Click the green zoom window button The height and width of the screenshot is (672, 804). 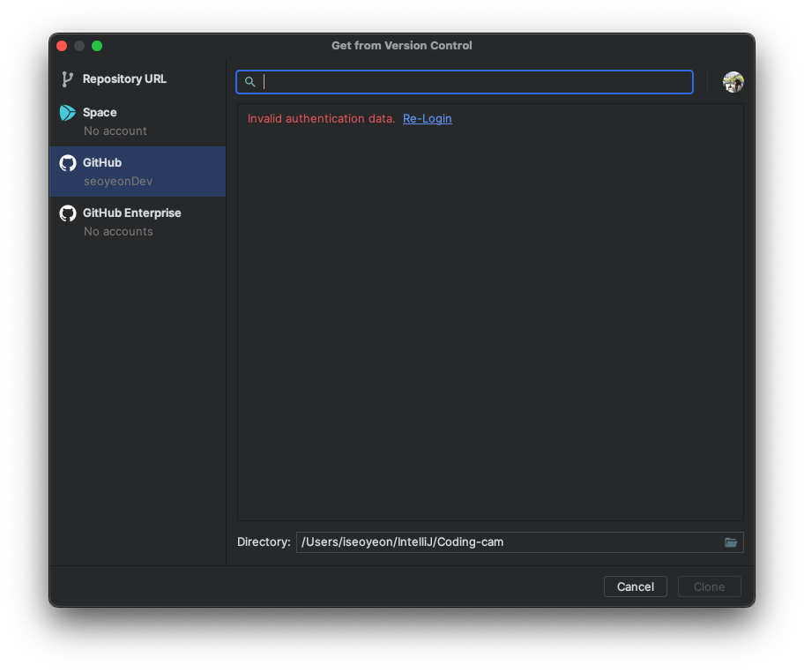point(97,46)
